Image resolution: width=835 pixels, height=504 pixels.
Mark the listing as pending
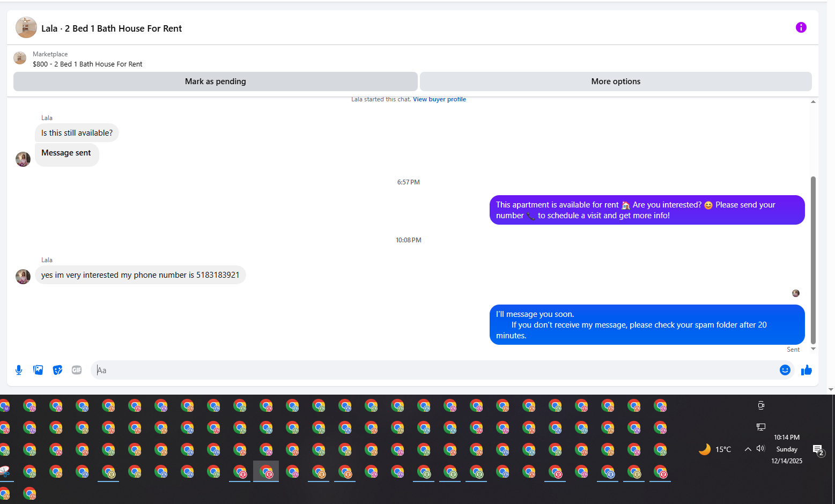tap(216, 81)
